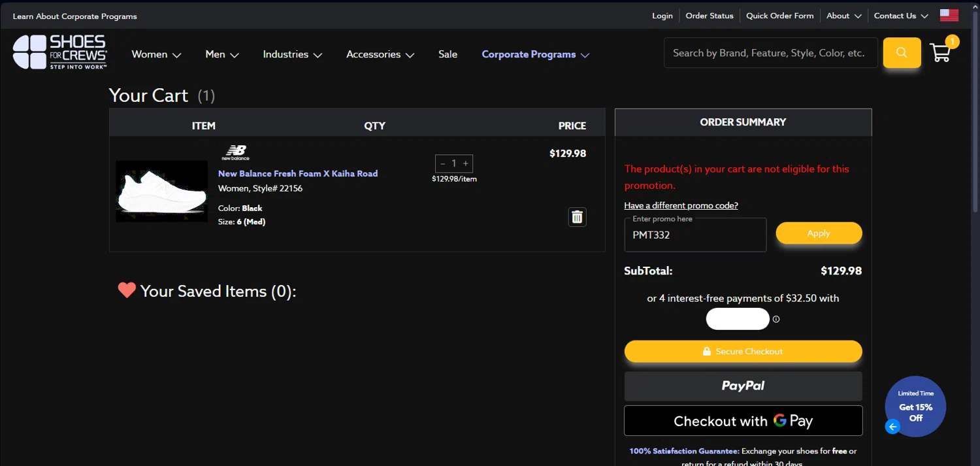This screenshot has width=980, height=466.
Task: Click the 100% Satisfaction Guarantee text
Action: pos(684,451)
